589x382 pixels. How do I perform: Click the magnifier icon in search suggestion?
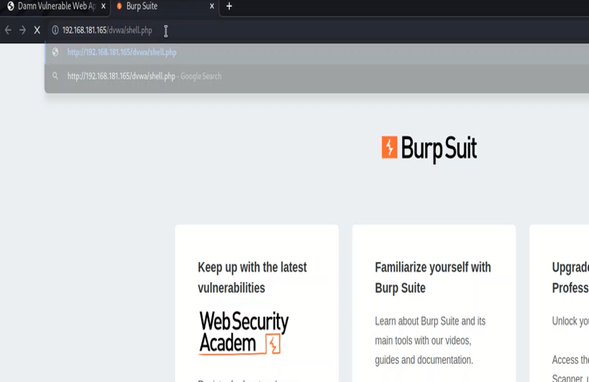click(x=55, y=76)
